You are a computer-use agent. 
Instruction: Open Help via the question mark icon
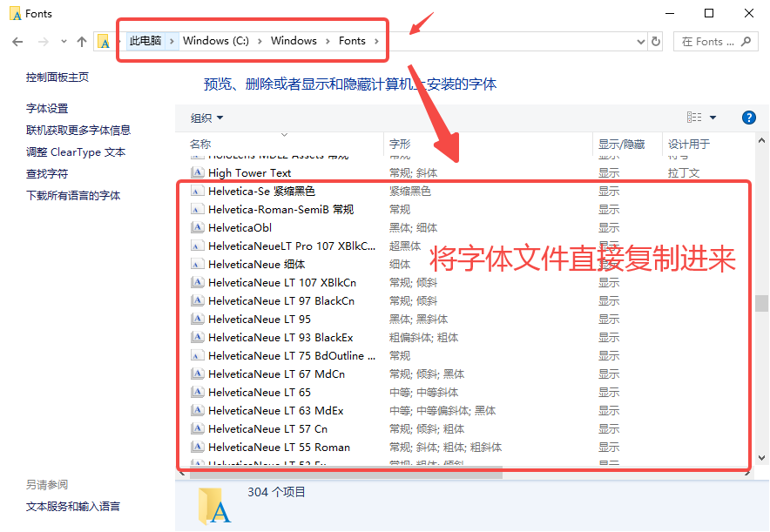click(x=749, y=117)
